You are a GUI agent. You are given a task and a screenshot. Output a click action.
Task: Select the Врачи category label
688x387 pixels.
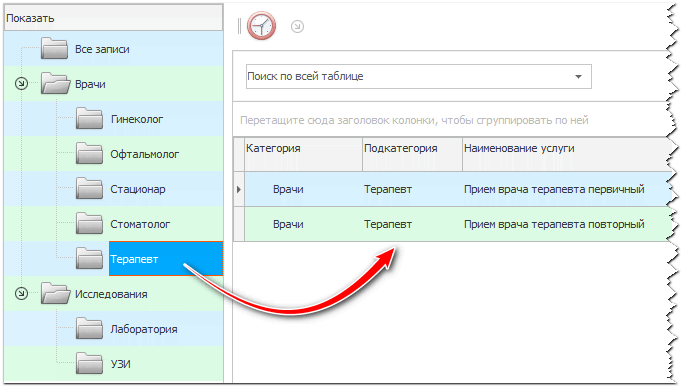click(90, 84)
